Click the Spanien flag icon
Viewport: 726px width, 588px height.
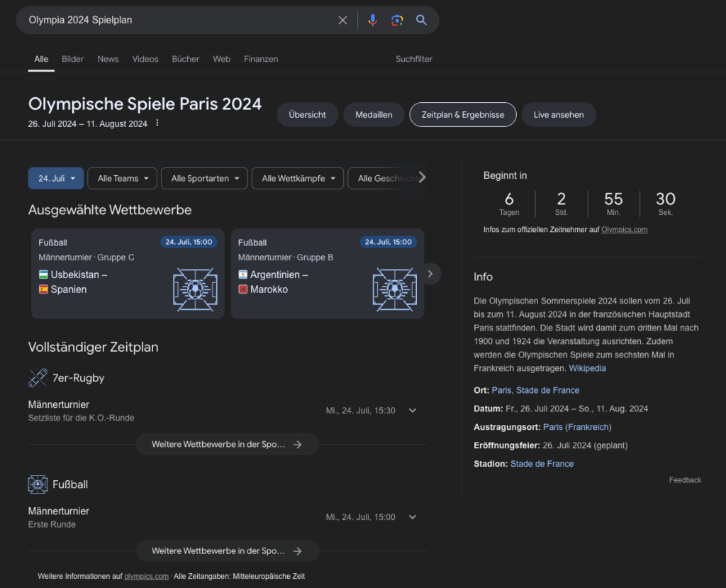click(43, 289)
